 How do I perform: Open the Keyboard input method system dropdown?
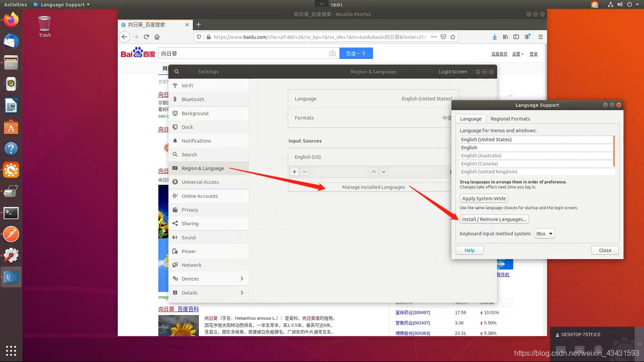544,234
